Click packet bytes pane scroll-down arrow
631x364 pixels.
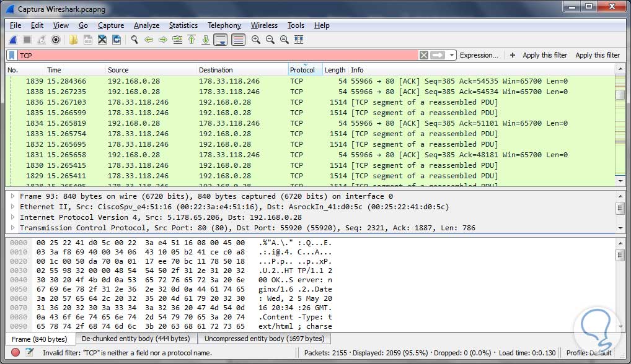pyautogui.click(x=620, y=327)
